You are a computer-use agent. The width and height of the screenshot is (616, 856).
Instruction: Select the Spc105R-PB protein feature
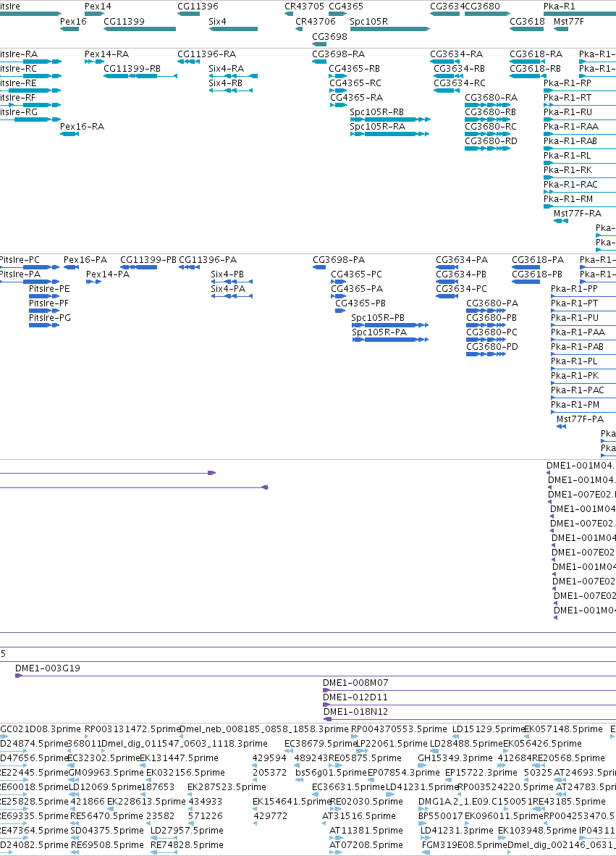pos(390,325)
